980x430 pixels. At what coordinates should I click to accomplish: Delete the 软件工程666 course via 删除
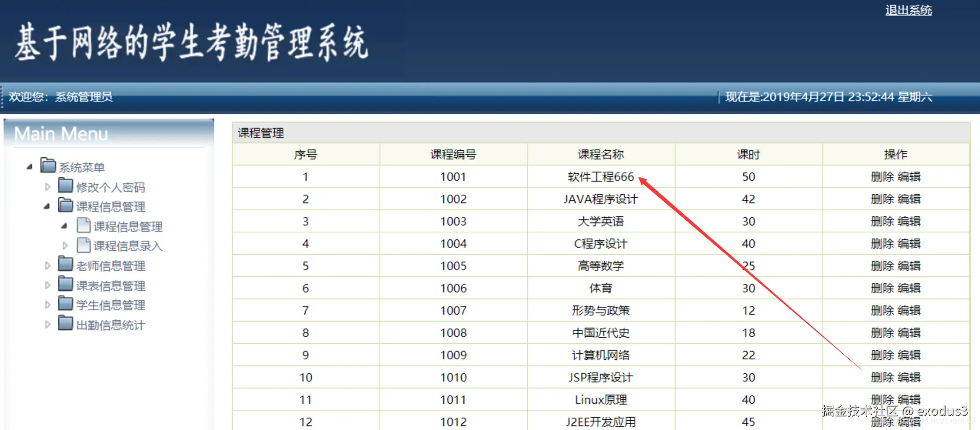pos(882,177)
